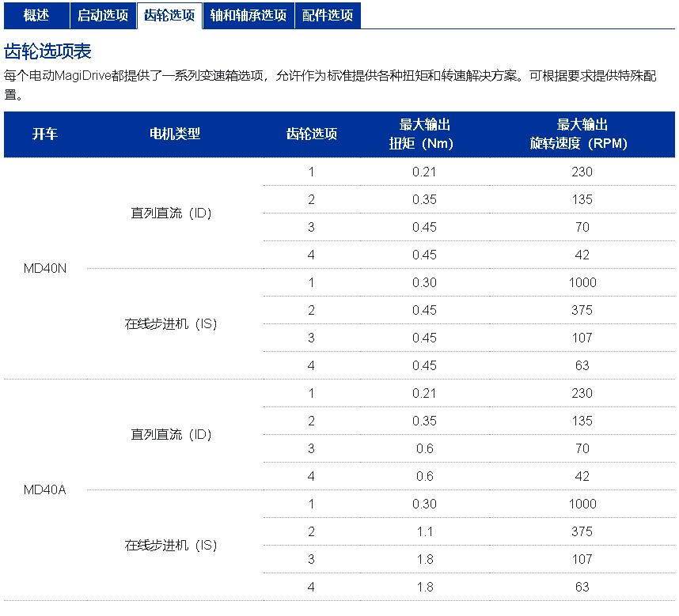Screen dimensions: 679x616
Task: Click 直列直流 (ID) in the MD40N group
Action: (171, 213)
